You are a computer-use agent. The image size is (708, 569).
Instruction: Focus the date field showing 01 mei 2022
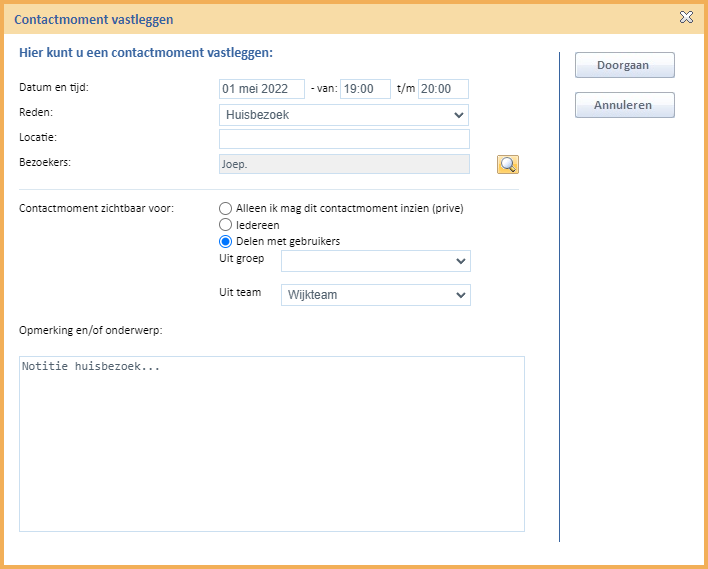(262, 89)
